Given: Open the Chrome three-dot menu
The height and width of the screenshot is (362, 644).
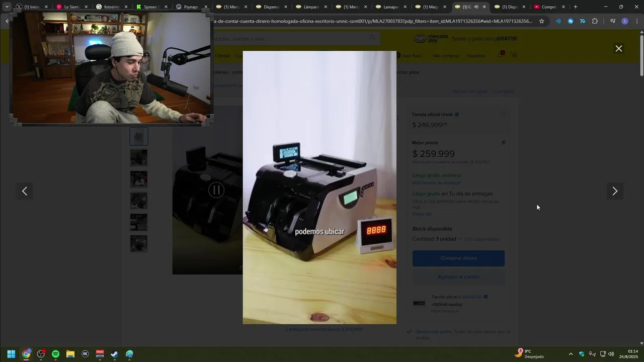Looking at the screenshot, I should (x=636, y=21).
